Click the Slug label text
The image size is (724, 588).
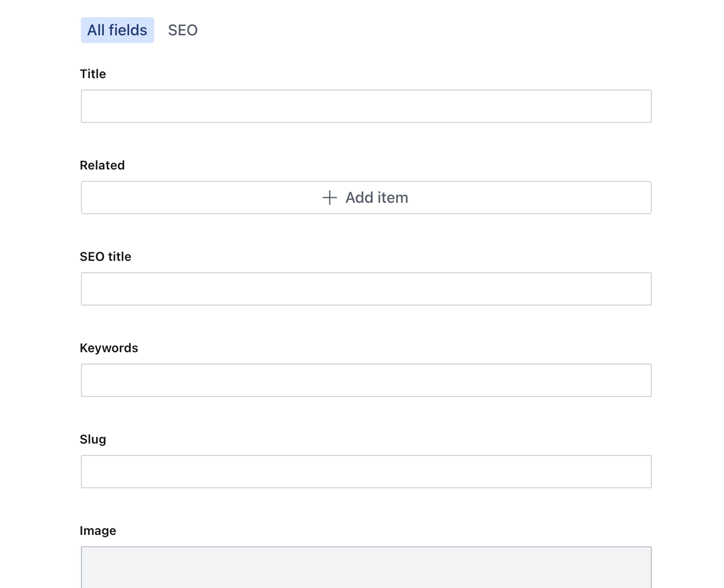pyautogui.click(x=93, y=439)
